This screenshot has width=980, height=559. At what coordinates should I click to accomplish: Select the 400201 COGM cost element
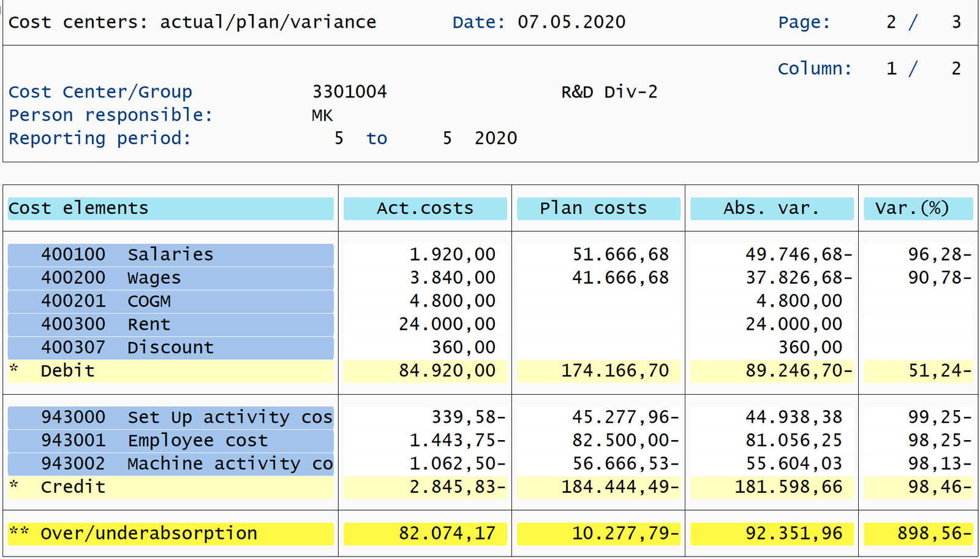[170, 301]
